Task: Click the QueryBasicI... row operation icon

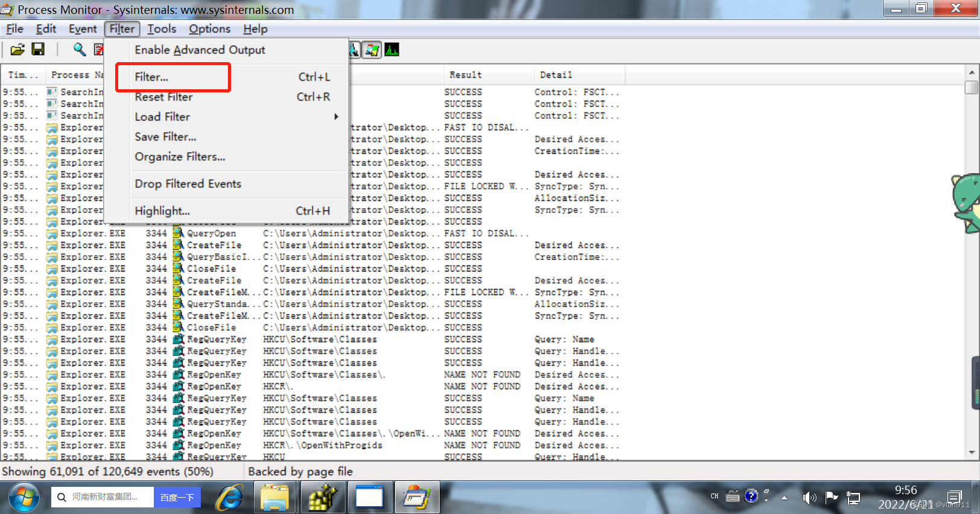Action: pyautogui.click(x=179, y=256)
